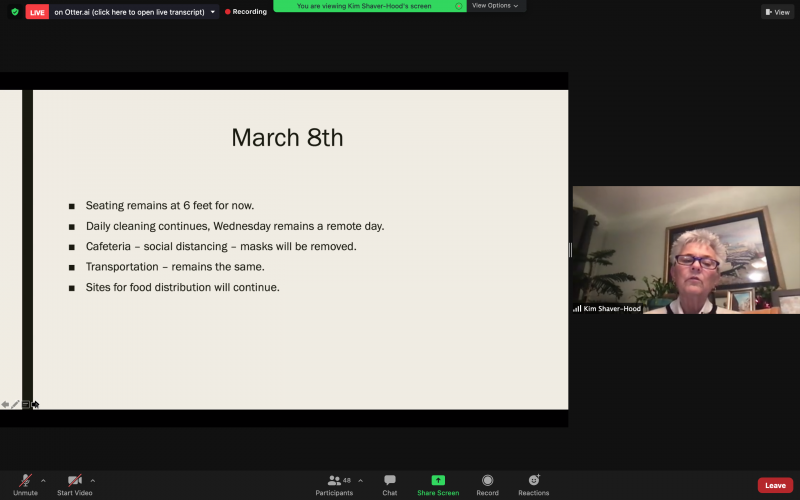Click the Kim Shaver-Hood name label
Image resolution: width=800 pixels, height=500 pixels.
pos(612,309)
